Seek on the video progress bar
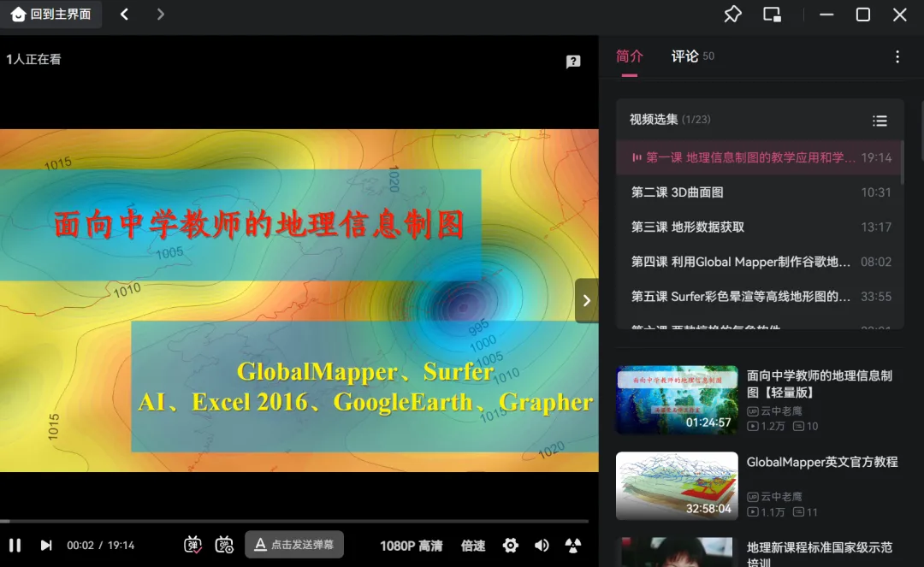Viewport: 924px width, 567px height. click(x=294, y=521)
